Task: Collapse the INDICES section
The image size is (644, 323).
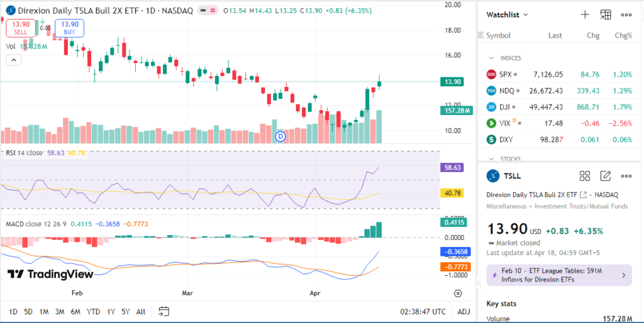Action: point(492,58)
